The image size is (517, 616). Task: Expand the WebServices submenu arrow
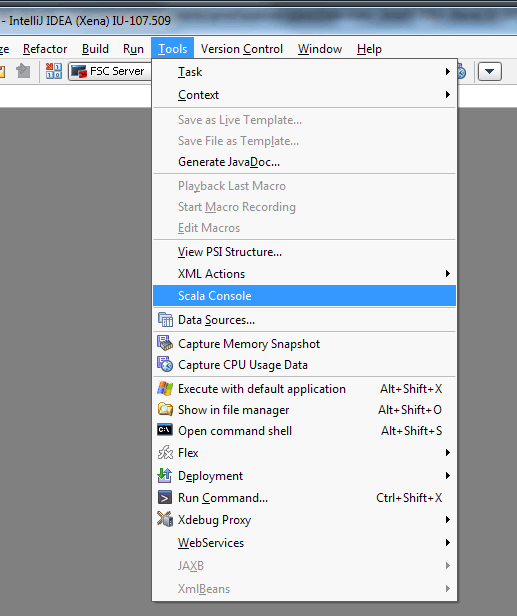pyautogui.click(x=447, y=543)
